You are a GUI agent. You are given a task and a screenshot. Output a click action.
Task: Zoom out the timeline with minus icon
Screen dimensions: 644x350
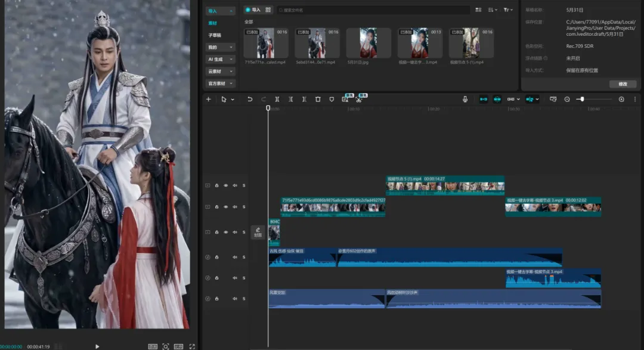[567, 99]
